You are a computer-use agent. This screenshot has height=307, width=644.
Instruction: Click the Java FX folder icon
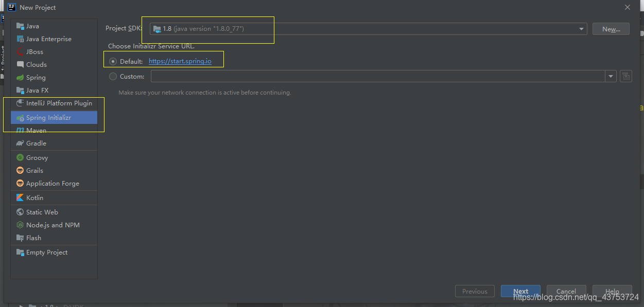20,91
